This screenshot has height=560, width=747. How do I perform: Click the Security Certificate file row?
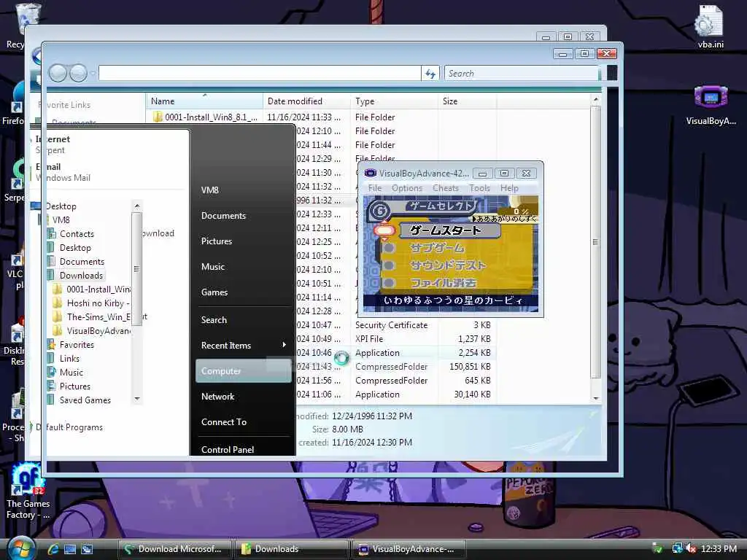pyautogui.click(x=395, y=325)
